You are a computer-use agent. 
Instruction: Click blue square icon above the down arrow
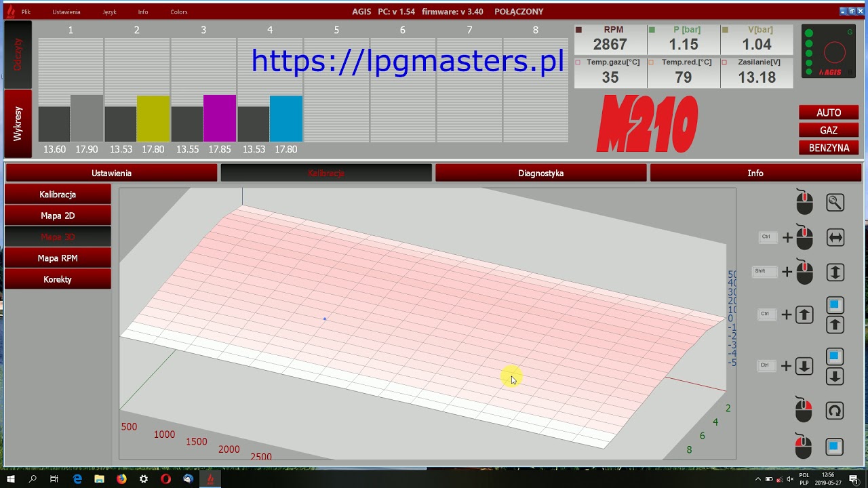coord(835,356)
